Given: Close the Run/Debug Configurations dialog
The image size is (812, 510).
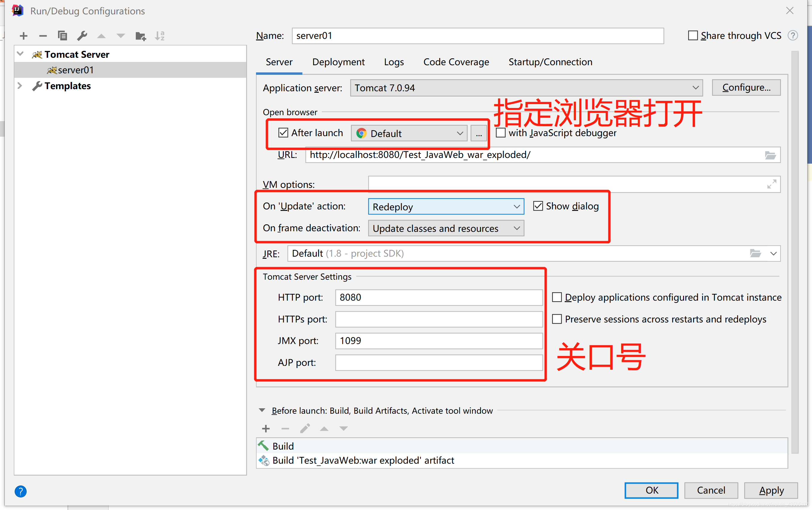Looking at the screenshot, I should tap(790, 11).
